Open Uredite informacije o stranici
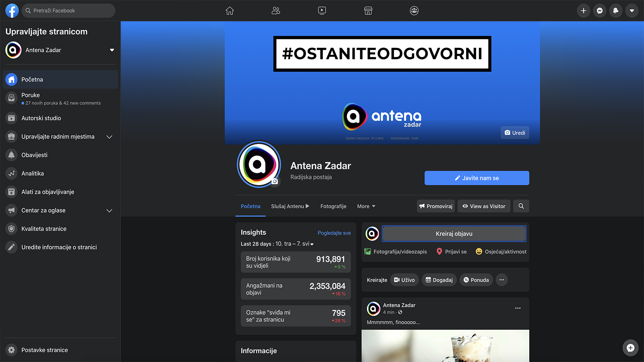This screenshot has height=362, width=644. 60,247
